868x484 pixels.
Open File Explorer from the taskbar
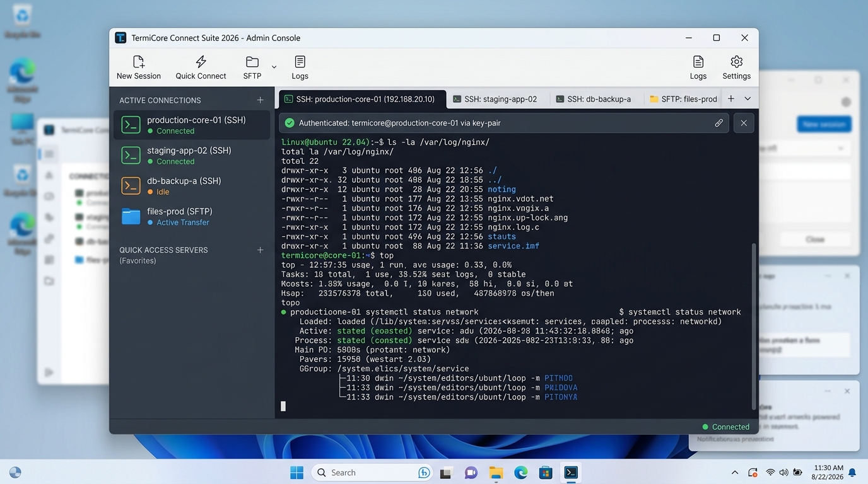point(496,473)
